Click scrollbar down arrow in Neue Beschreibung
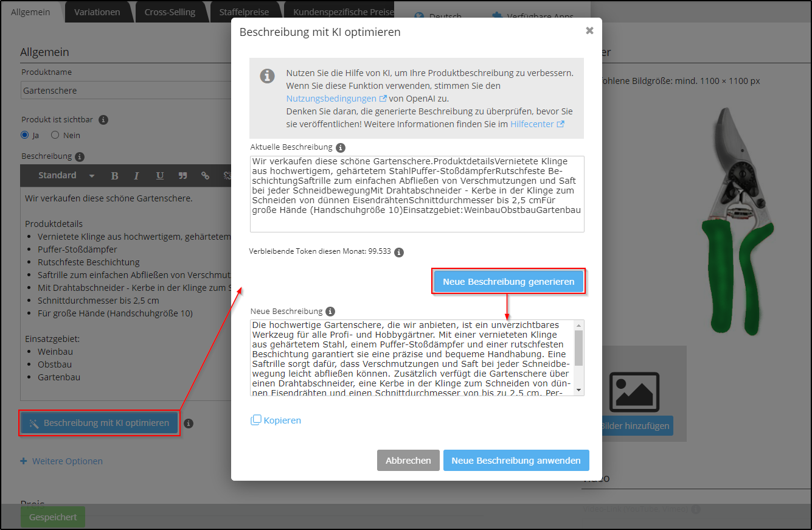Image resolution: width=812 pixels, height=530 pixels. click(x=578, y=389)
